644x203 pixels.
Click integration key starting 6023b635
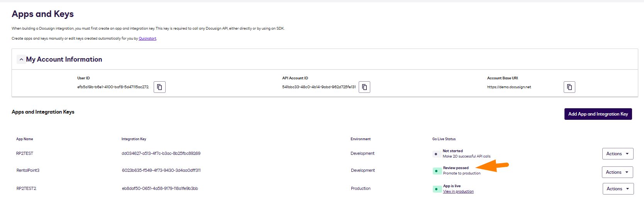(x=161, y=170)
